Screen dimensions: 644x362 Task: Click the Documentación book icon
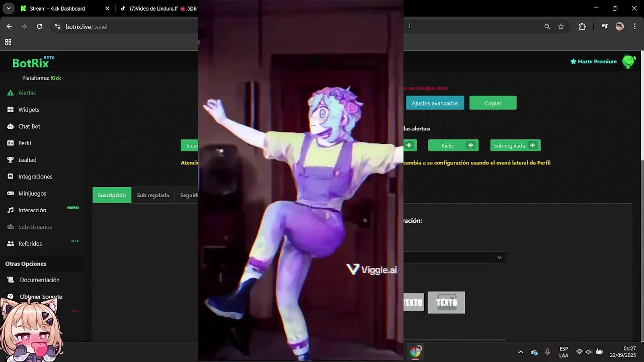point(10,280)
